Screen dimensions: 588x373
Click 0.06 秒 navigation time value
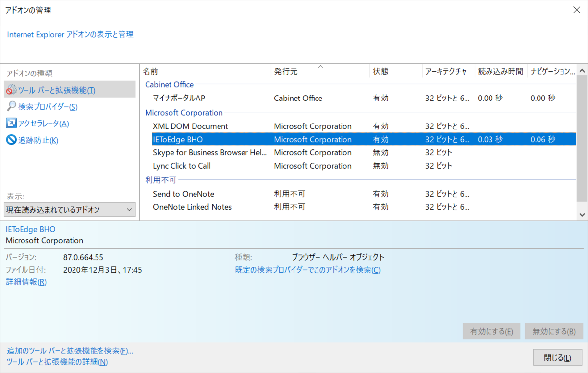[x=542, y=139]
